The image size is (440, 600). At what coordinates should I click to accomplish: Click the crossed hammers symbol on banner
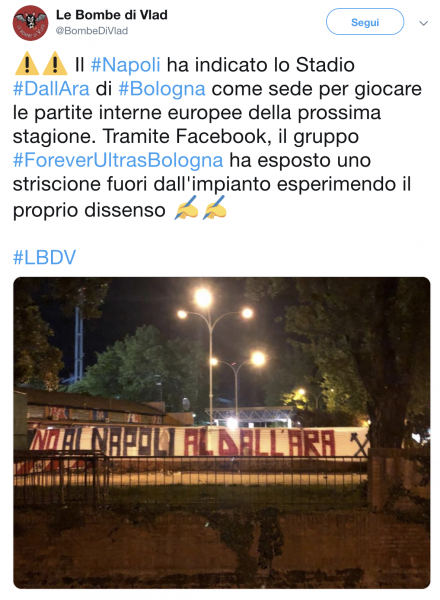359,444
